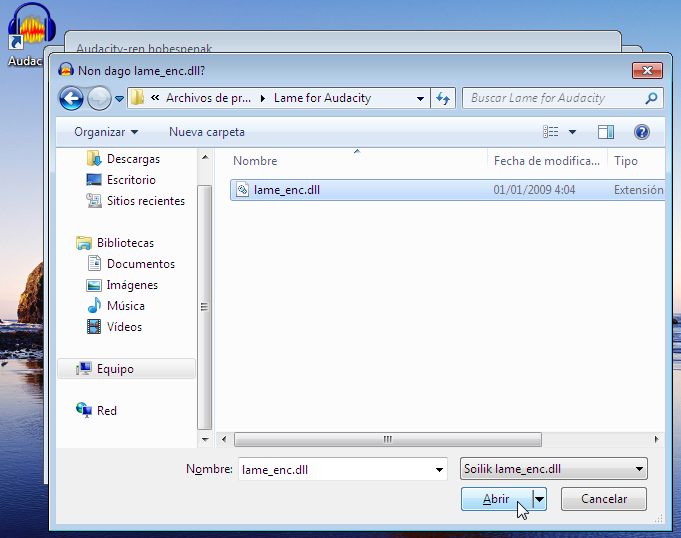The height and width of the screenshot is (538, 681).
Task: Select Sitios recientes in navigation pane
Action: [x=146, y=201]
